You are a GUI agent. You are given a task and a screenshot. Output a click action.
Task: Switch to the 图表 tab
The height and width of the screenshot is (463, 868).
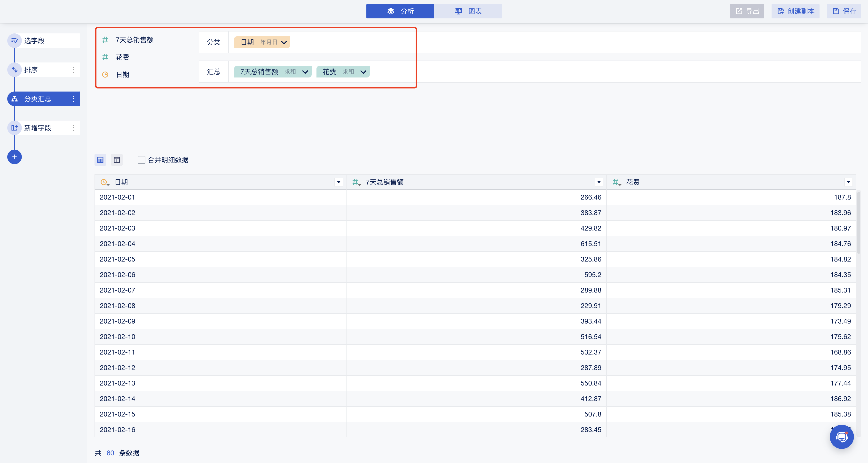(x=468, y=11)
